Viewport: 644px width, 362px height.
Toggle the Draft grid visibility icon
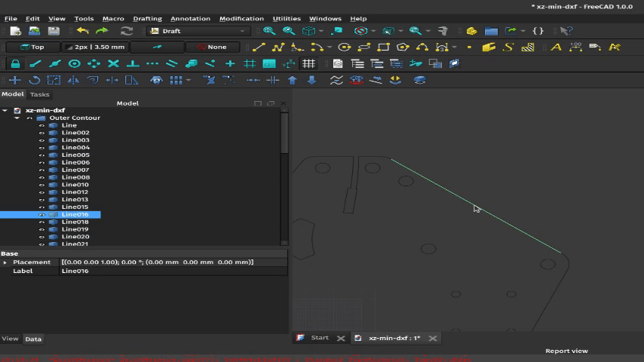tap(308, 63)
